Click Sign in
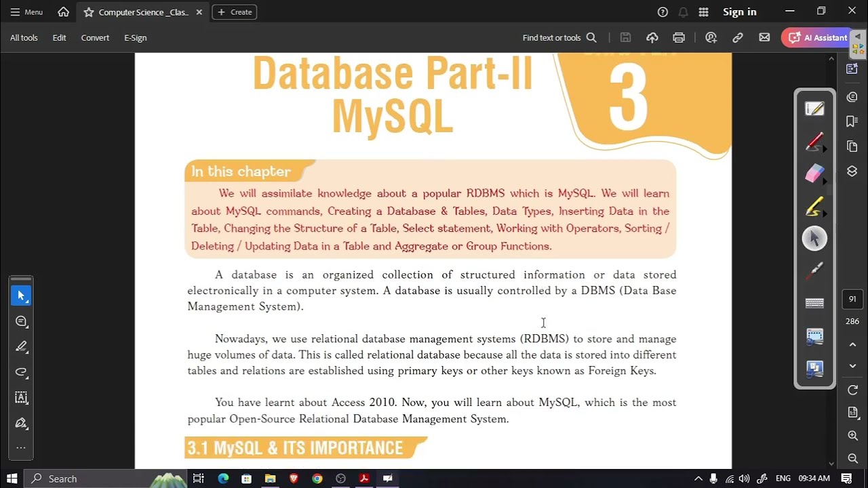 [739, 12]
